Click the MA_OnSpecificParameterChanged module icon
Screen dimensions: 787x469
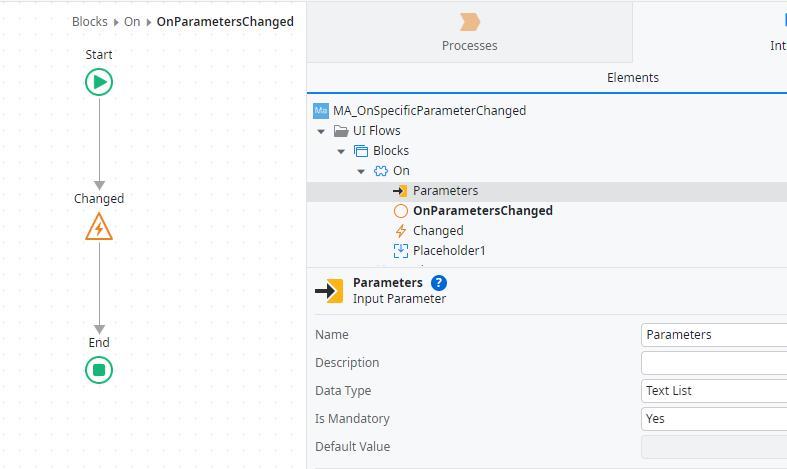pyautogui.click(x=321, y=111)
